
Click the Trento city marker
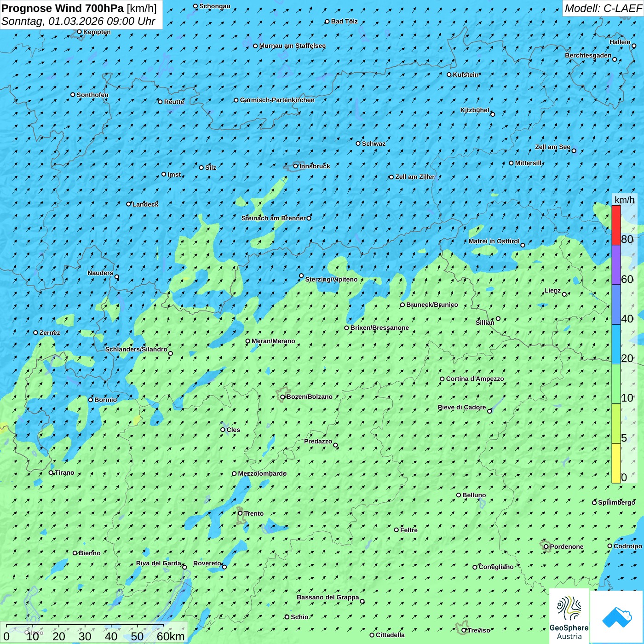coord(240,513)
